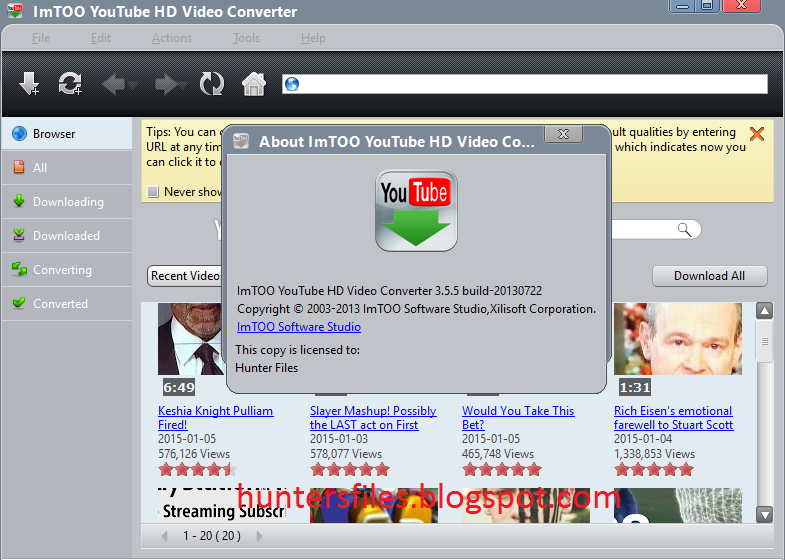Click the search magnifier icon

tap(684, 230)
